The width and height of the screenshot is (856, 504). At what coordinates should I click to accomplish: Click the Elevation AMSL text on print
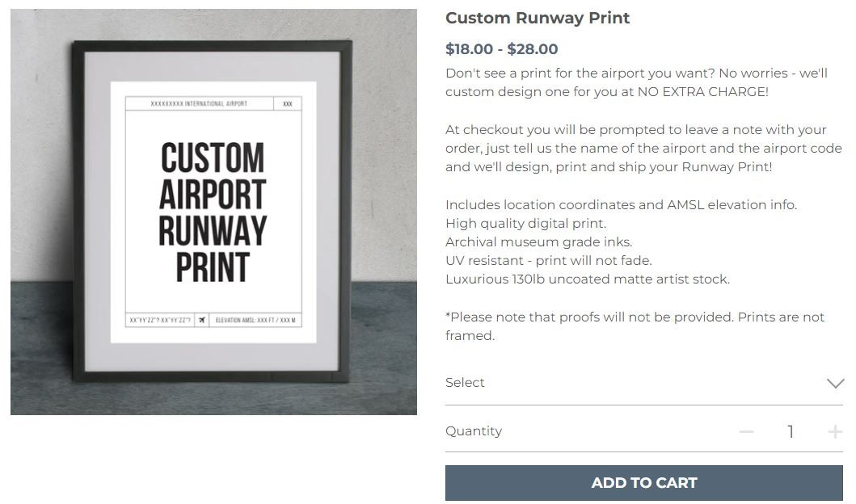coord(255,320)
